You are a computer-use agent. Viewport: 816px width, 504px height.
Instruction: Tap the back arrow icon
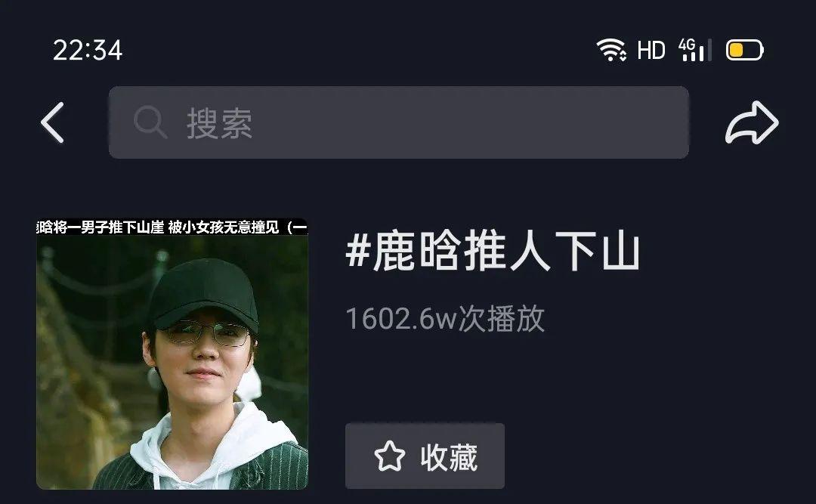tap(53, 122)
